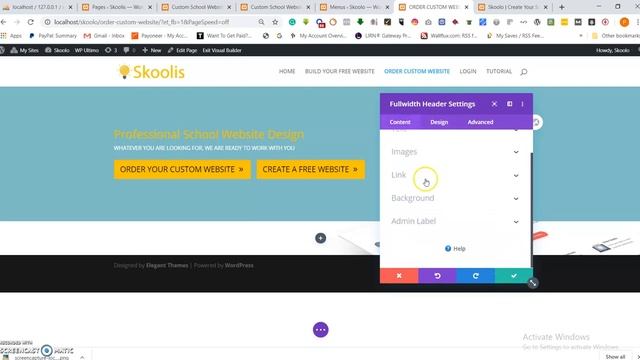Open My Sites in the WP admin bar
The image size is (640, 360).
click(x=24, y=50)
